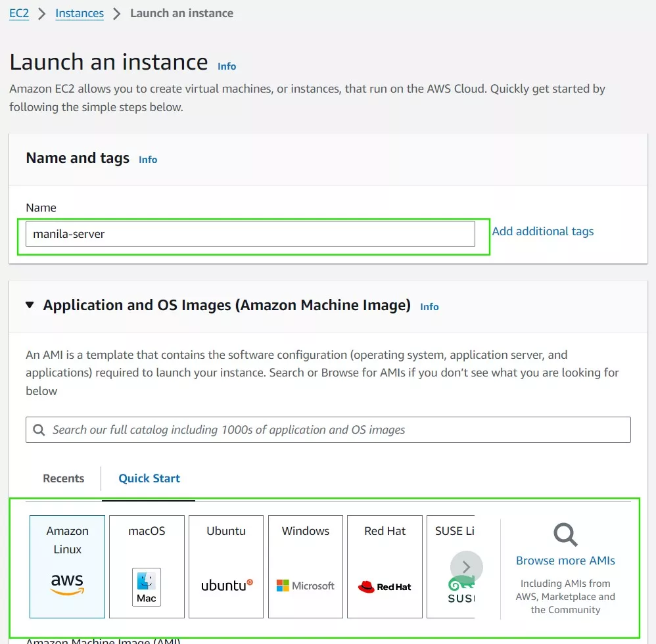The image size is (656, 644).
Task: Show more OS tiles with right arrow
Action: pyautogui.click(x=467, y=567)
